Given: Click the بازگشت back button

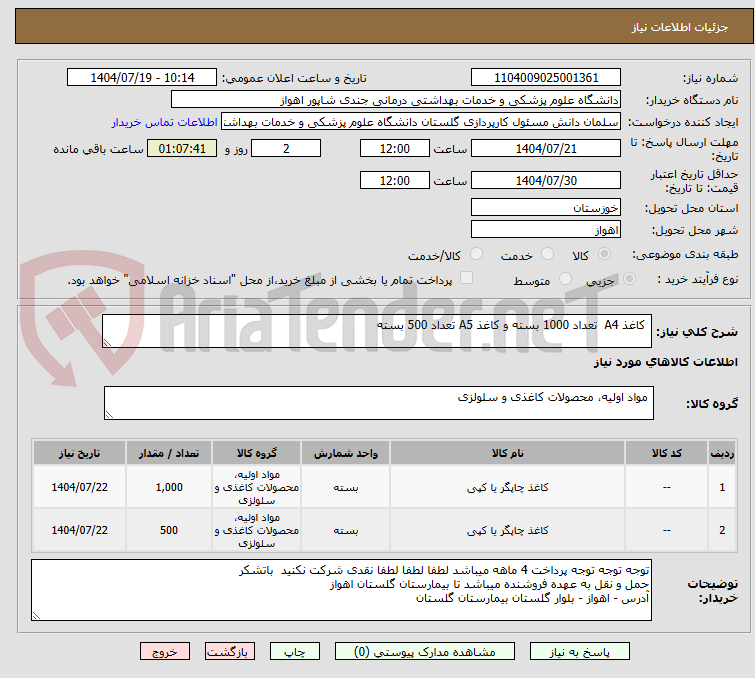Looking at the screenshot, I should [230, 652].
